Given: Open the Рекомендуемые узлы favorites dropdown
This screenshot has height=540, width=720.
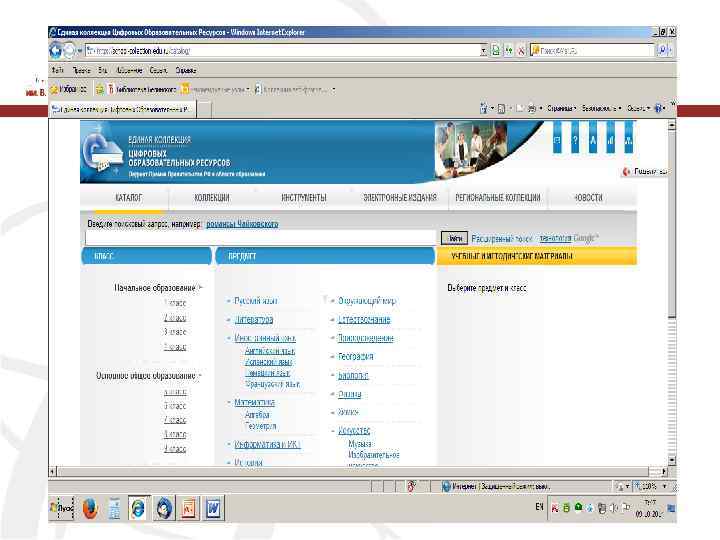Looking at the screenshot, I should (215, 90).
